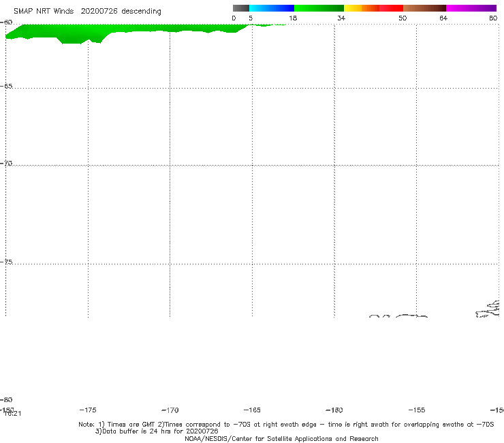504x443 pixels.
Task: Click the color bar label "34"
Action: 341,18
